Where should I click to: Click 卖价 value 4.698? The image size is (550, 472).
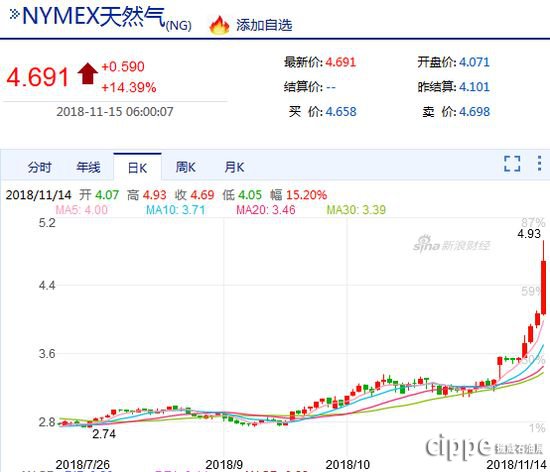[x=475, y=112]
